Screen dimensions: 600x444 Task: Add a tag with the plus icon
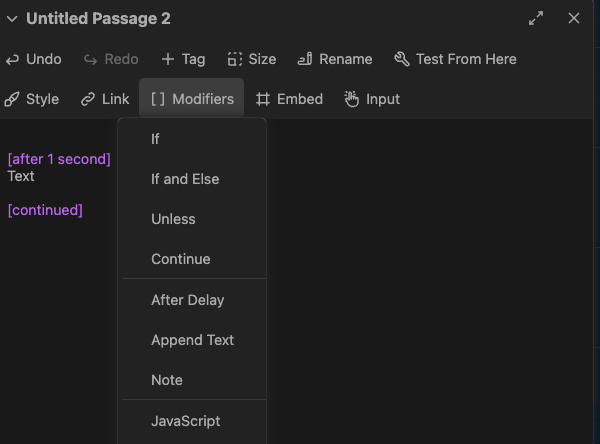click(x=168, y=60)
